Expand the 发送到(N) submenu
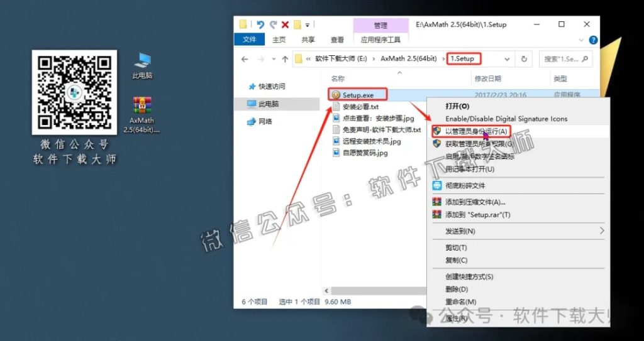 (602, 230)
